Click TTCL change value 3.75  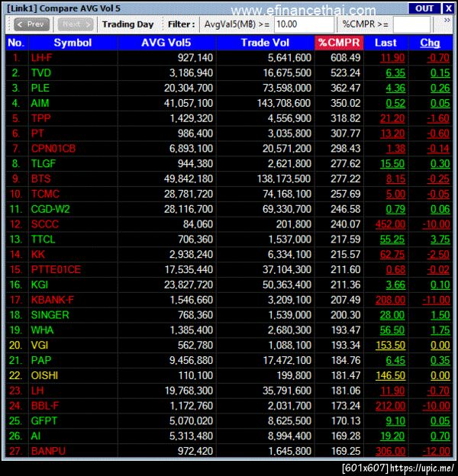(440, 240)
